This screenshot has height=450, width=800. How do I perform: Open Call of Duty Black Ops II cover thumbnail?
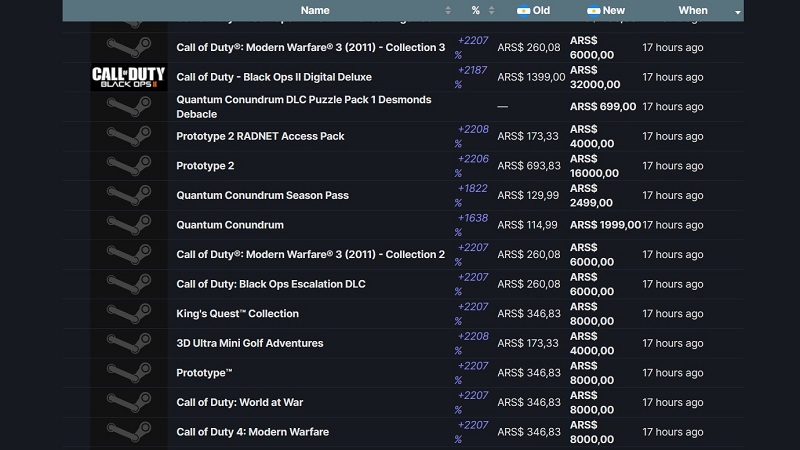click(x=128, y=77)
